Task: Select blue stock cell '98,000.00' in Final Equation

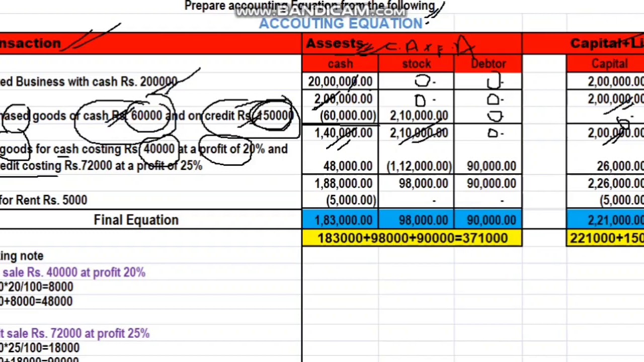Action: coord(416,220)
